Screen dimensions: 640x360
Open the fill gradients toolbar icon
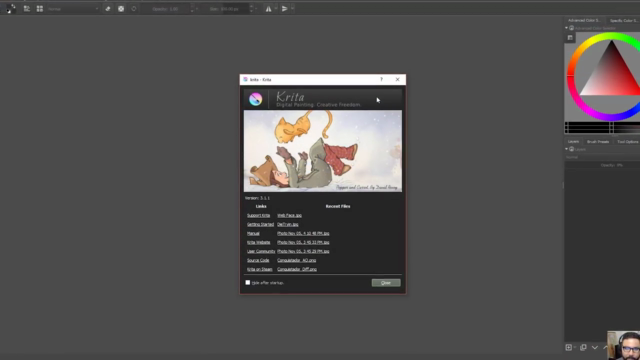27,9
